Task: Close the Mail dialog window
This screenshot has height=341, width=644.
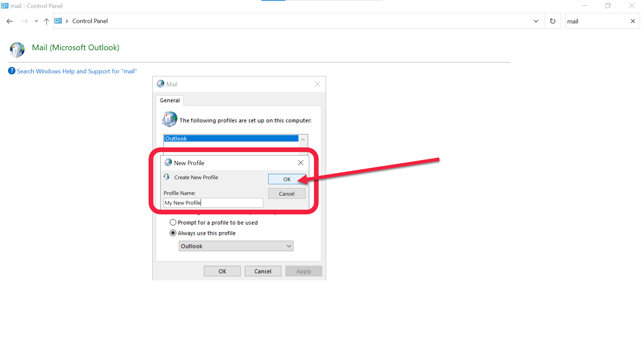Action: [317, 84]
